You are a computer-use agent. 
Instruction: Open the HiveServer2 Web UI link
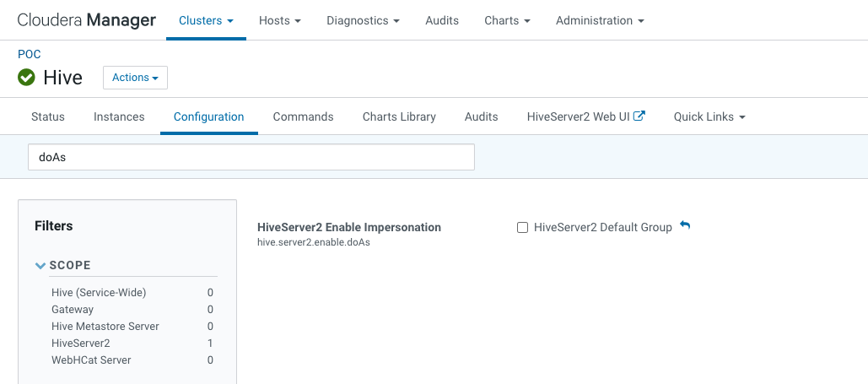tap(579, 117)
